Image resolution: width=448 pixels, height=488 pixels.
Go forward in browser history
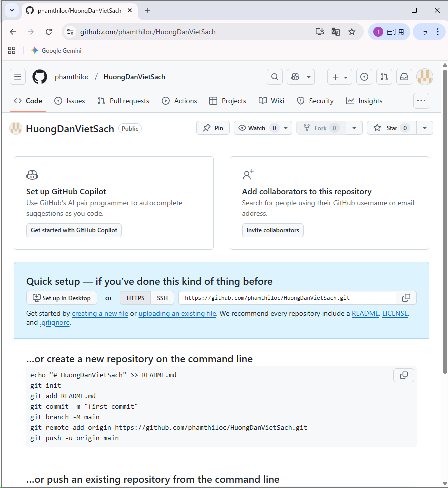click(x=31, y=32)
